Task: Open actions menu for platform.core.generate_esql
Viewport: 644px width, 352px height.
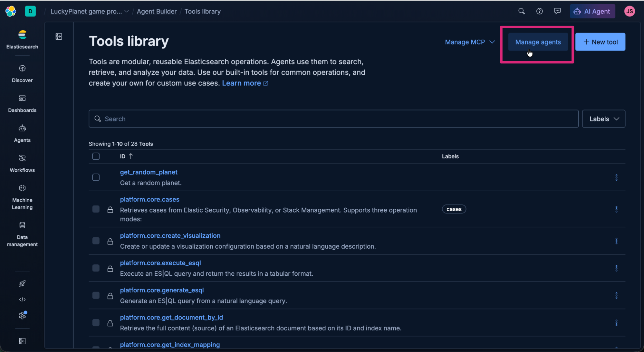Action: click(616, 296)
